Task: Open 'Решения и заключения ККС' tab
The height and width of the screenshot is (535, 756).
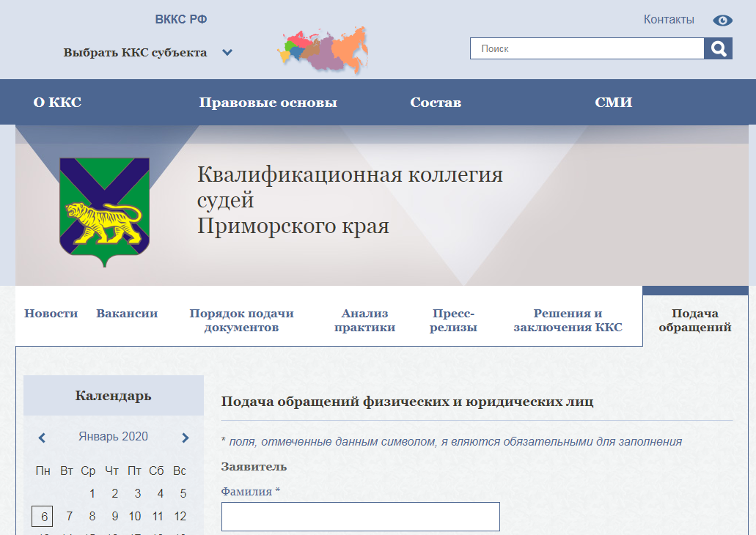Action: coord(568,320)
